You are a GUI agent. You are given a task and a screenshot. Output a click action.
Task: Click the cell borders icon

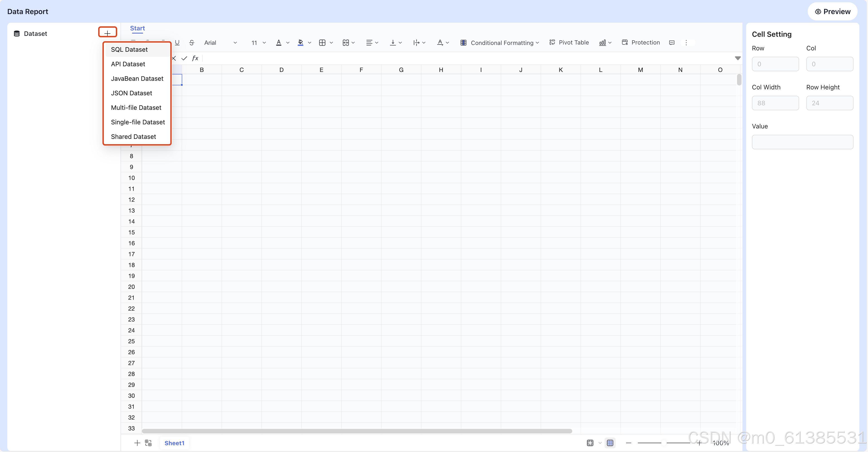pos(322,42)
